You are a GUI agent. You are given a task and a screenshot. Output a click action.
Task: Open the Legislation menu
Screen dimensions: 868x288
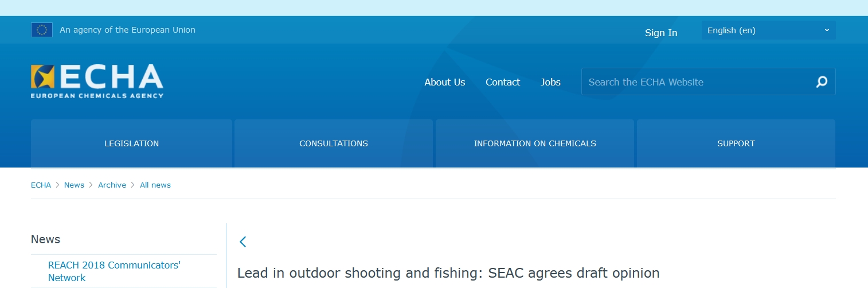click(131, 143)
